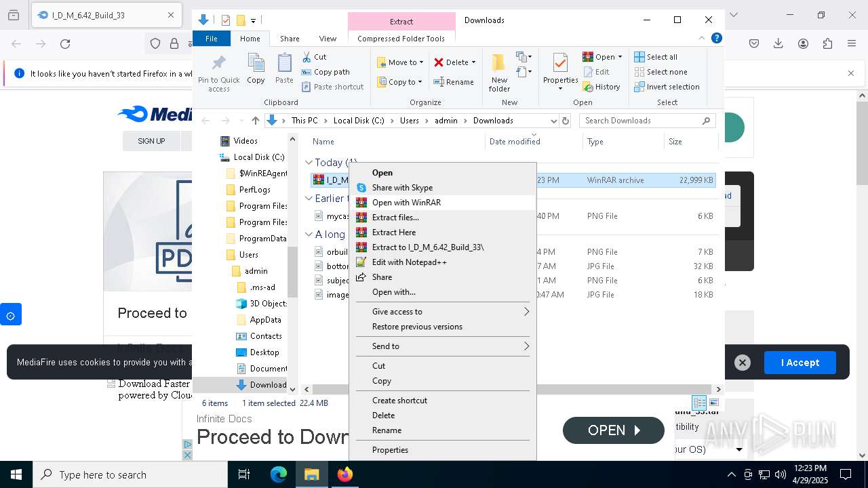This screenshot has height=488, width=868.
Task: Click Copy path in the ribbon
Action: point(325,72)
